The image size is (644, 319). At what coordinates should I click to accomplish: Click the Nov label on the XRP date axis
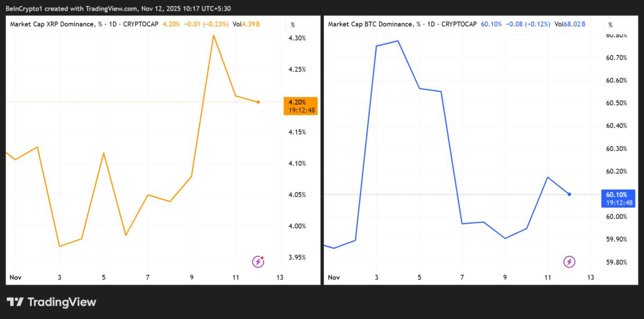(16, 278)
